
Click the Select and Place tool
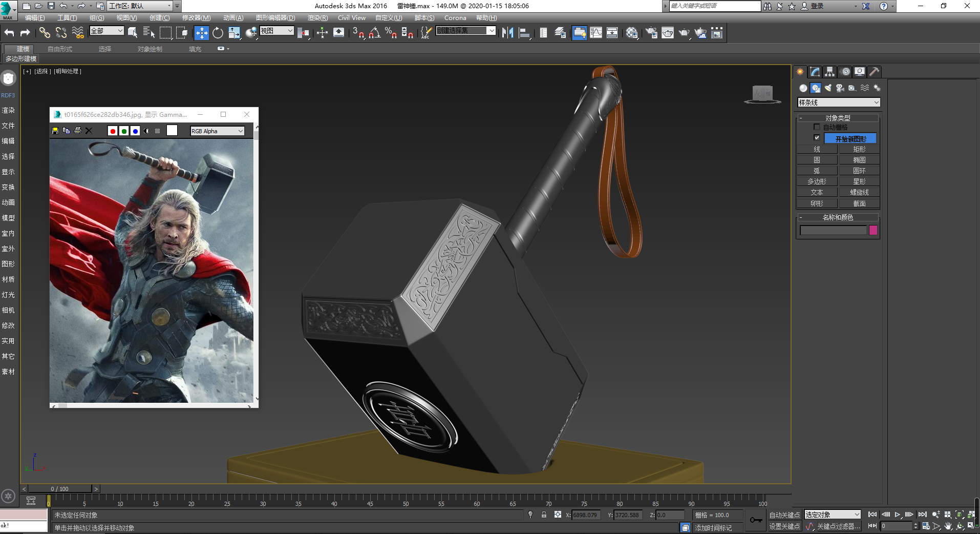[x=251, y=33]
